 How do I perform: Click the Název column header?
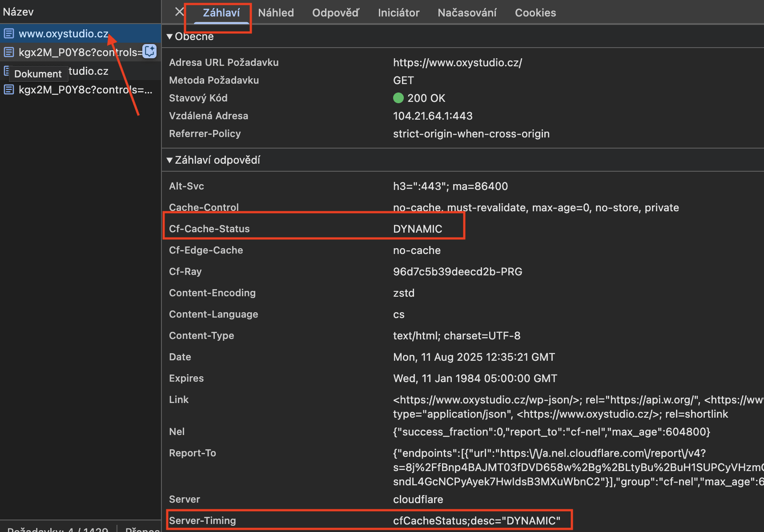[18, 12]
